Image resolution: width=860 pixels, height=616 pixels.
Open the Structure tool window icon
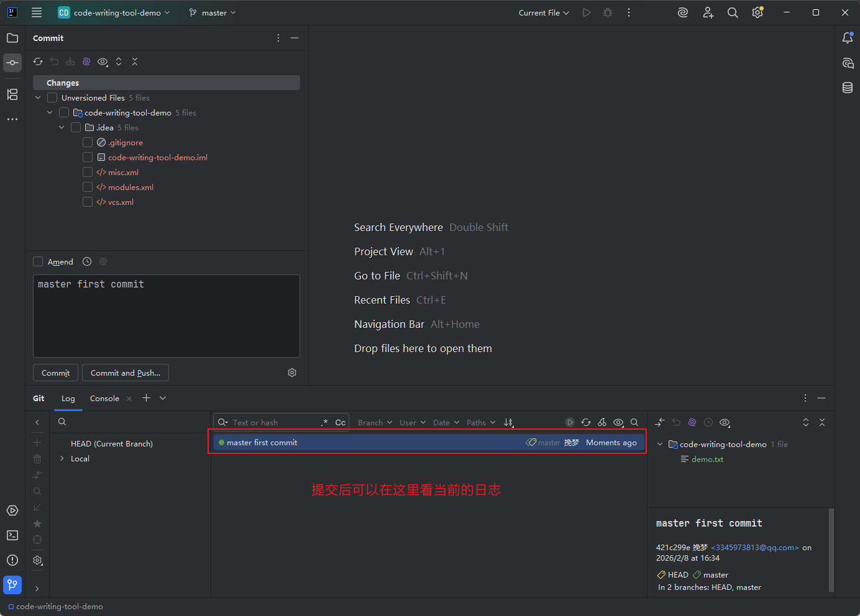pos(12,94)
